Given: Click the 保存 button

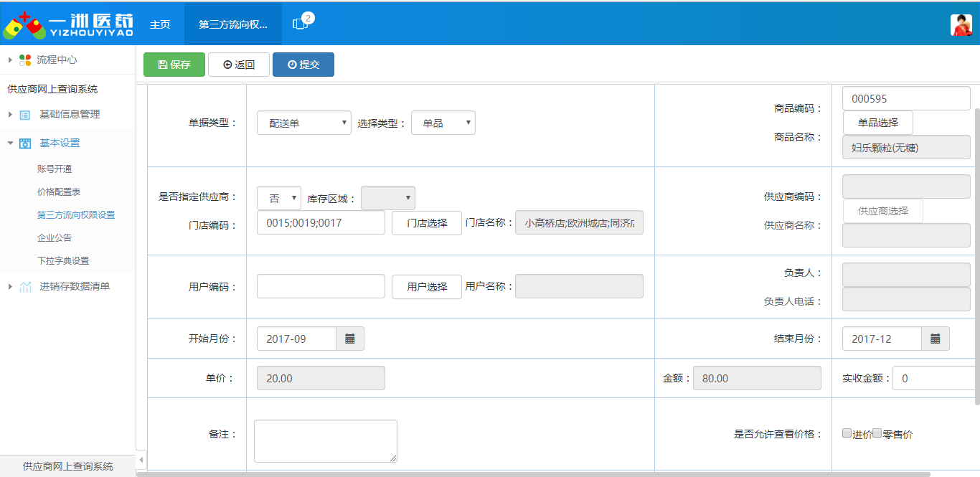Looking at the screenshot, I should coord(174,64).
